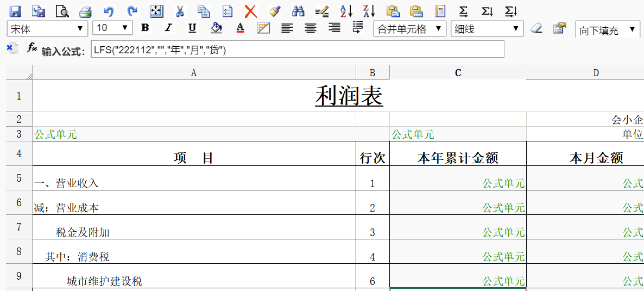Select column A header

tap(194, 73)
